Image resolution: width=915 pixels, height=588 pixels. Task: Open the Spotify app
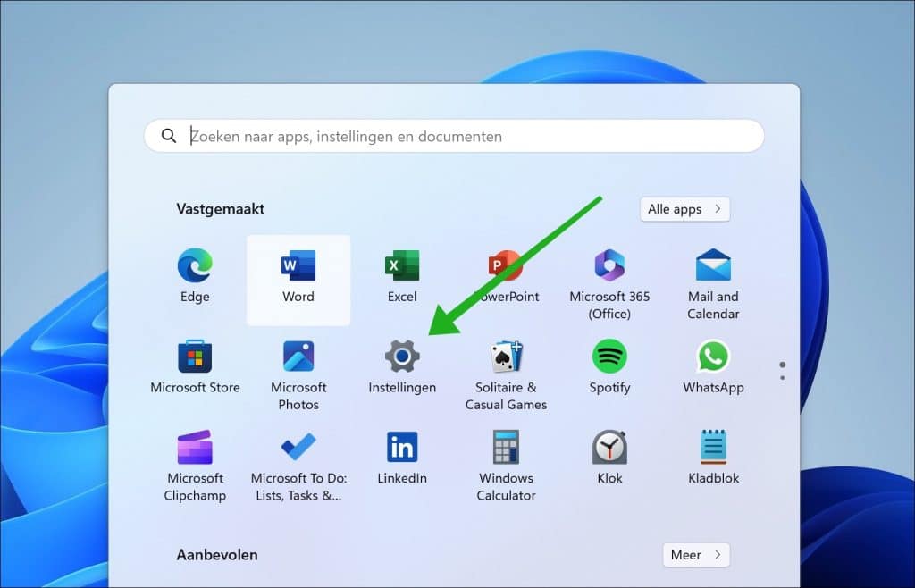pyautogui.click(x=609, y=357)
